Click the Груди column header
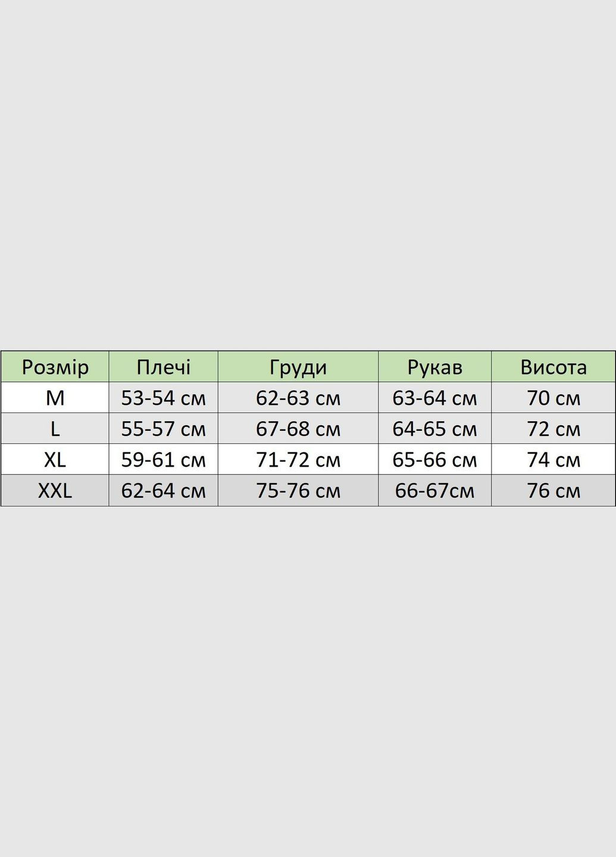This screenshot has width=616, height=857. coord(298,367)
